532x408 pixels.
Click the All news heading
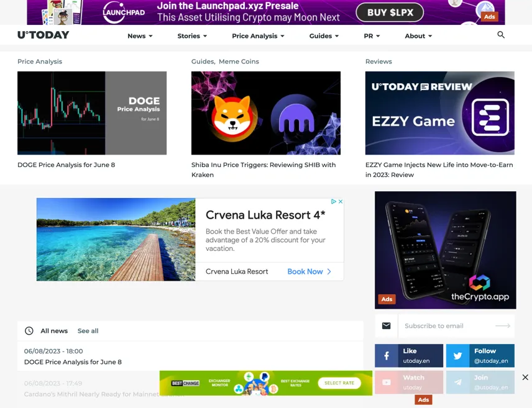click(54, 330)
